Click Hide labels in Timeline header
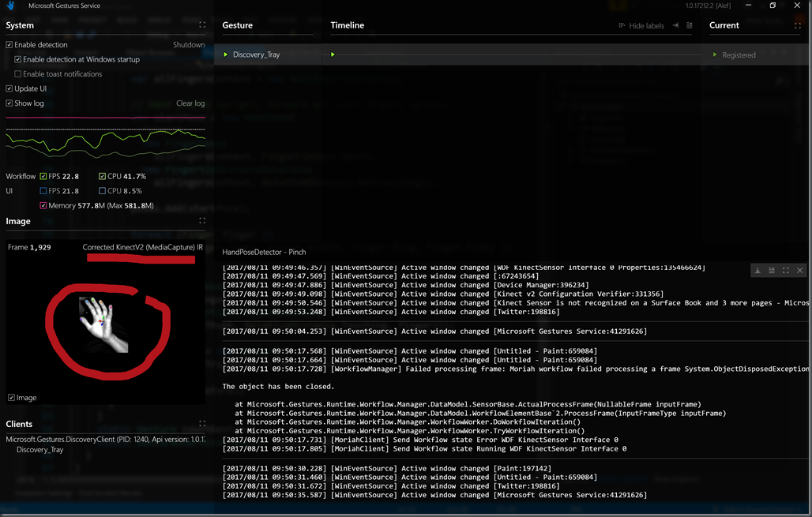812x517 pixels. [x=646, y=26]
